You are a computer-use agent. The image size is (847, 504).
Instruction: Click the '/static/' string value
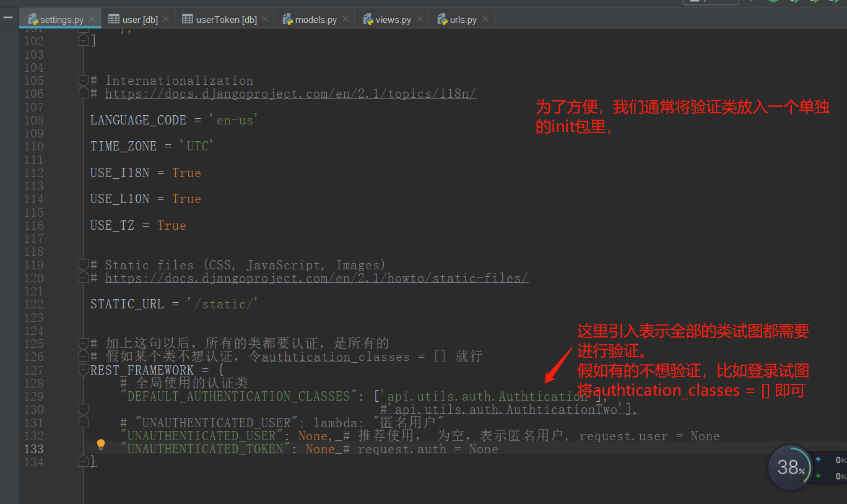coord(222,304)
